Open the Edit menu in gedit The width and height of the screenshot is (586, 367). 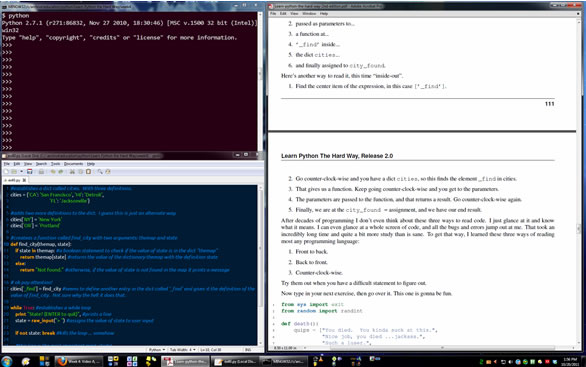click(17, 164)
